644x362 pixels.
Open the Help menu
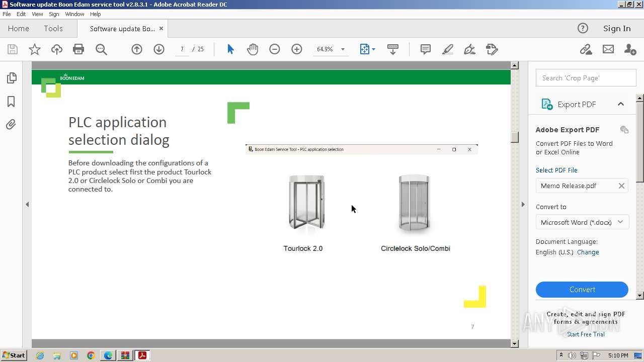95,14
